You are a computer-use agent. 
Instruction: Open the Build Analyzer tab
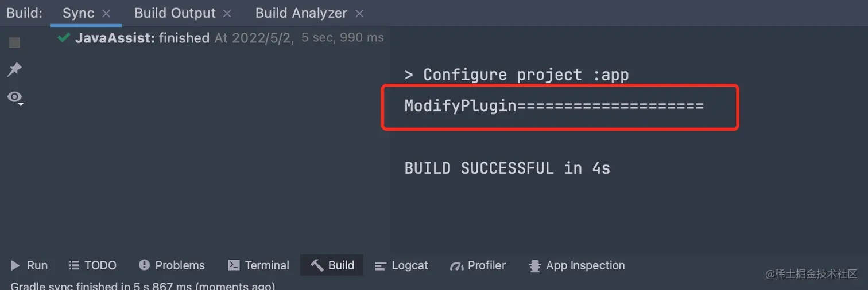pos(301,13)
